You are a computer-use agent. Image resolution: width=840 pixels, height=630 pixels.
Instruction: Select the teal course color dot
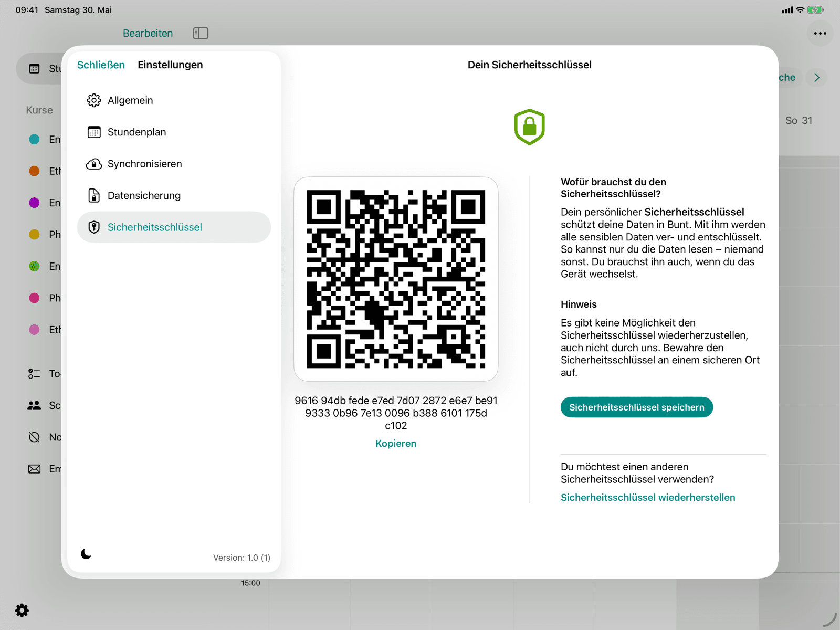coord(34,139)
